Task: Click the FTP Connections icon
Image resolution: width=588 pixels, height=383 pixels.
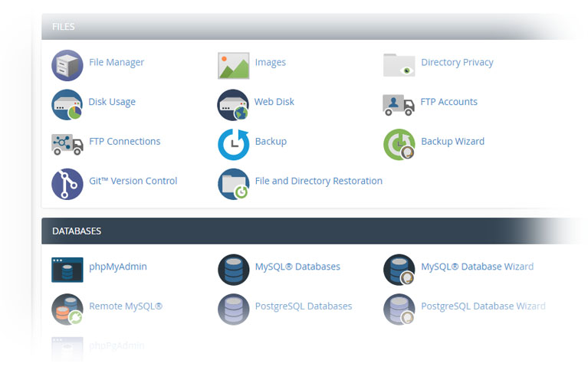Action: click(67, 144)
